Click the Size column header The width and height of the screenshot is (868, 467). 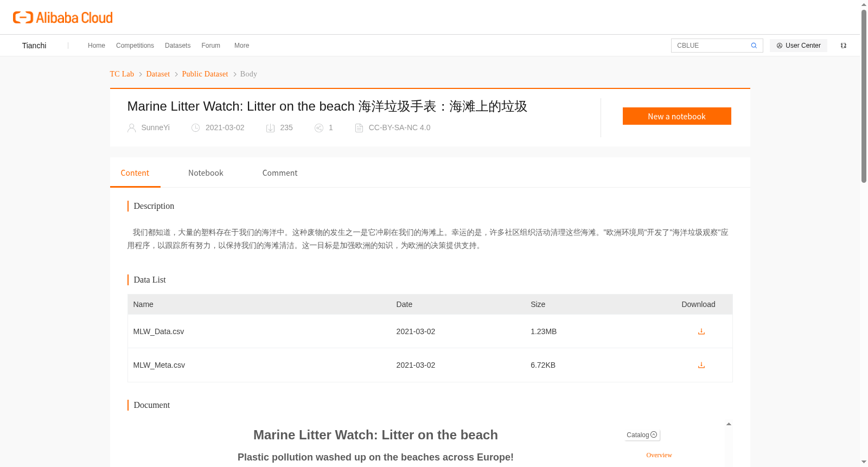(538, 304)
